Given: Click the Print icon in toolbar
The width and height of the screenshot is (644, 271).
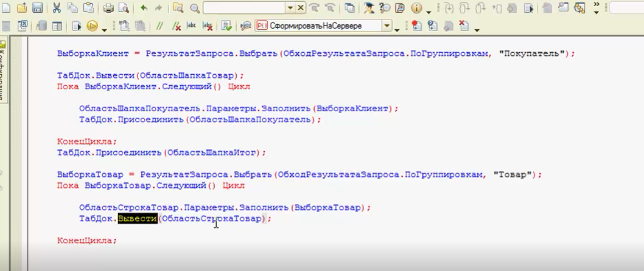Looking at the screenshot, I should tap(108, 9).
